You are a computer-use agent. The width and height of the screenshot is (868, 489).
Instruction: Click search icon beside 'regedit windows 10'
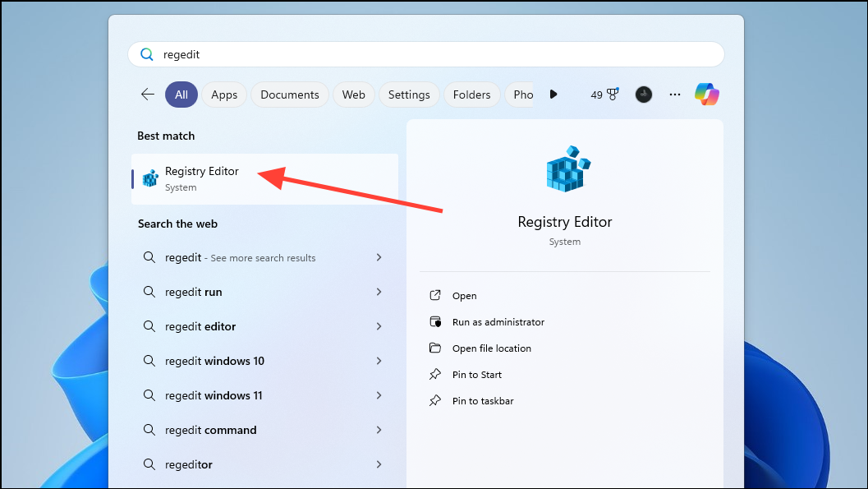pos(149,361)
